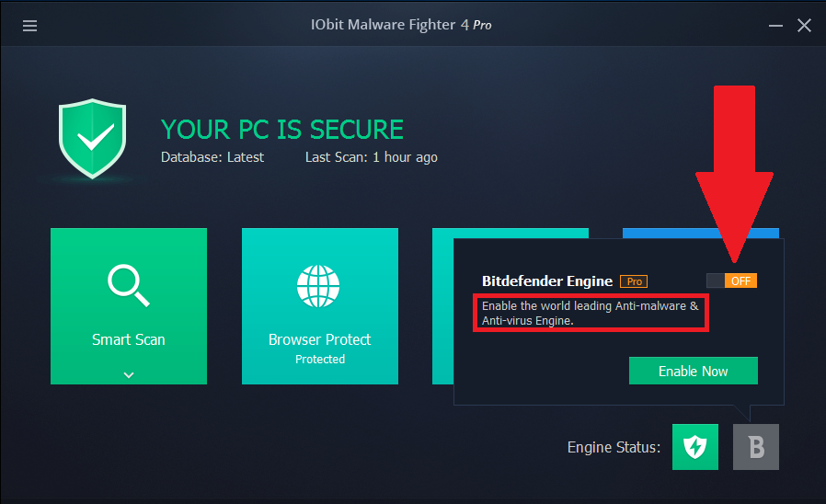The height and width of the screenshot is (504, 826).
Task: Click the Smart Scan magnifier icon
Action: click(x=129, y=285)
